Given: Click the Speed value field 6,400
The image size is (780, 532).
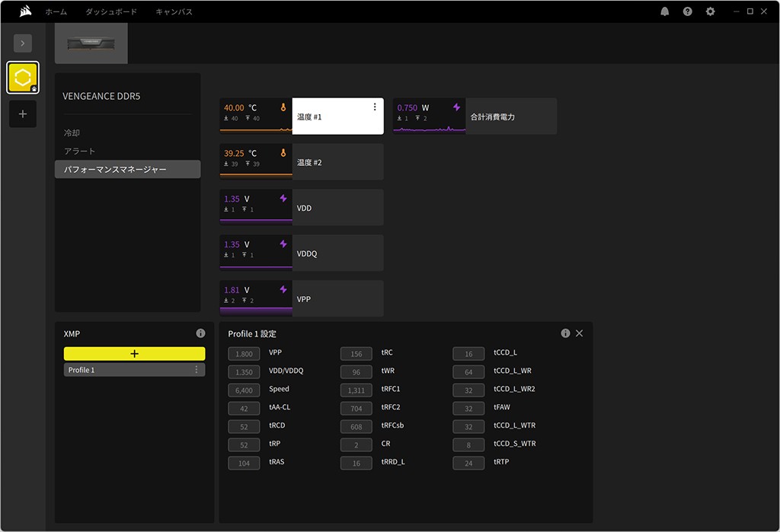Looking at the screenshot, I should click(244, 390).
